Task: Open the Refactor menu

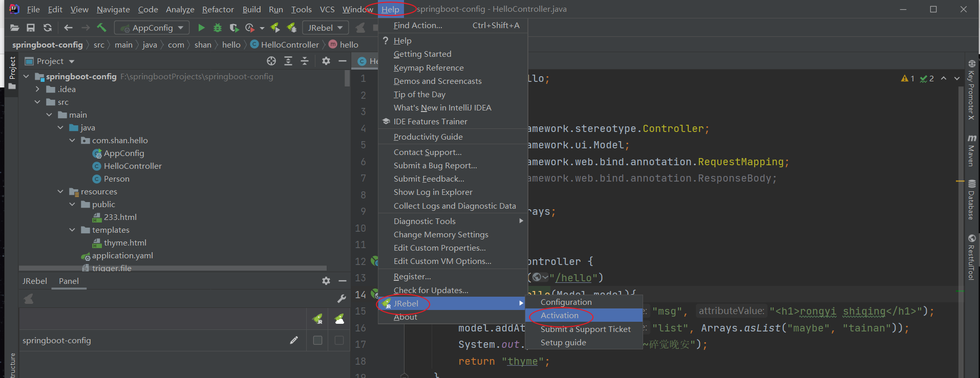Action: click(218, 9)
